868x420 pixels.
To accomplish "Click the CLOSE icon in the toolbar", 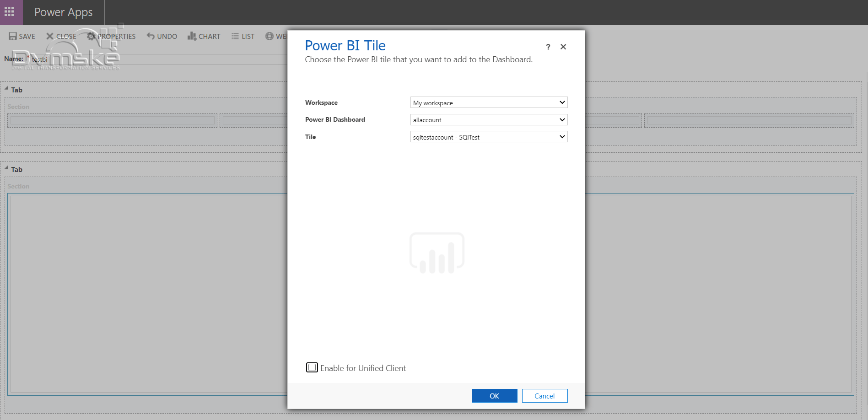I will [50, 36].
